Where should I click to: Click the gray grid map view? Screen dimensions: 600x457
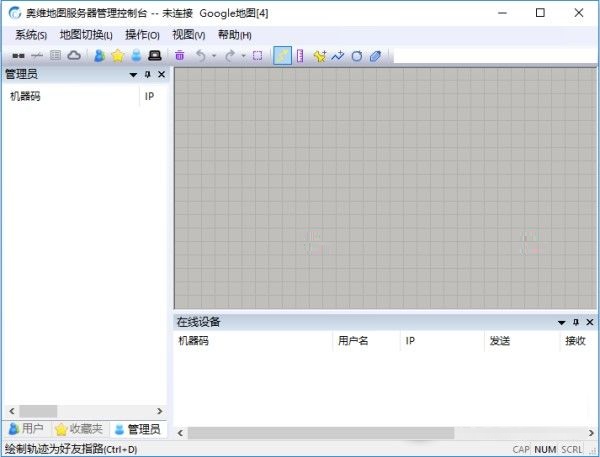385,188
